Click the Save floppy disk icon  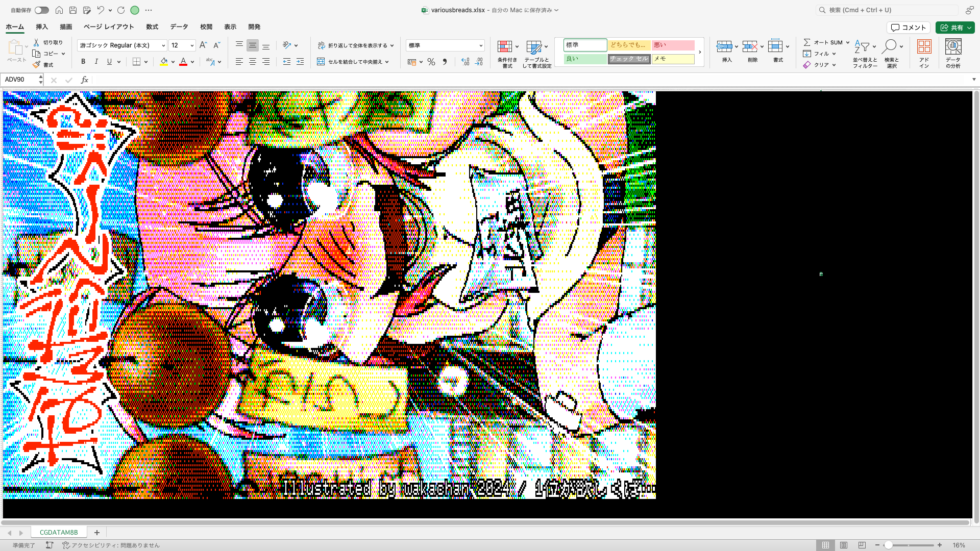[73, 10]
